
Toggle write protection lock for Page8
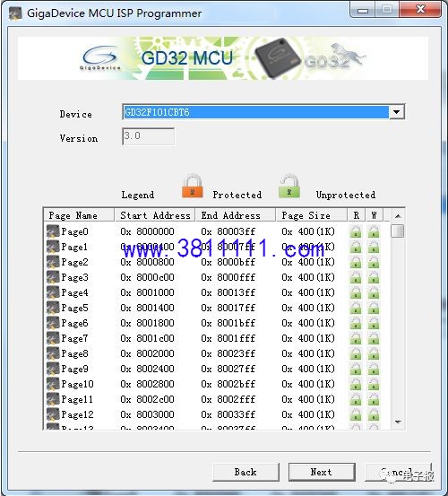tap(374, 353)
